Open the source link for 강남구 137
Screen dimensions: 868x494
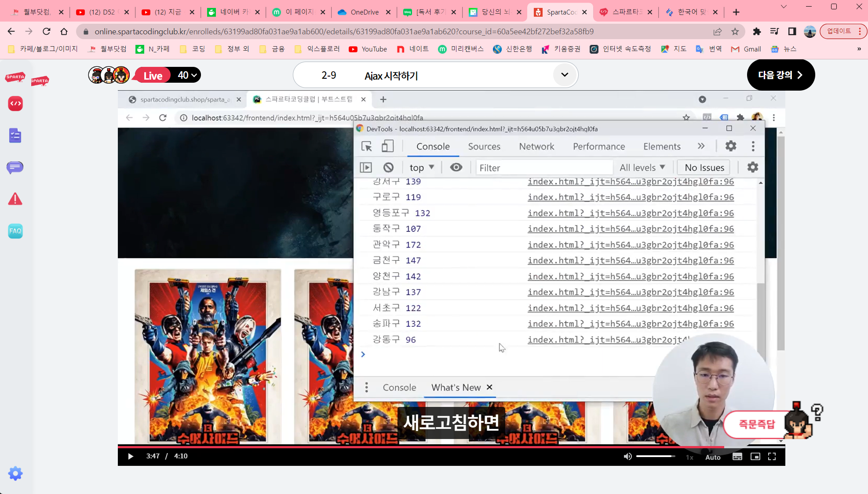[631, 292]
